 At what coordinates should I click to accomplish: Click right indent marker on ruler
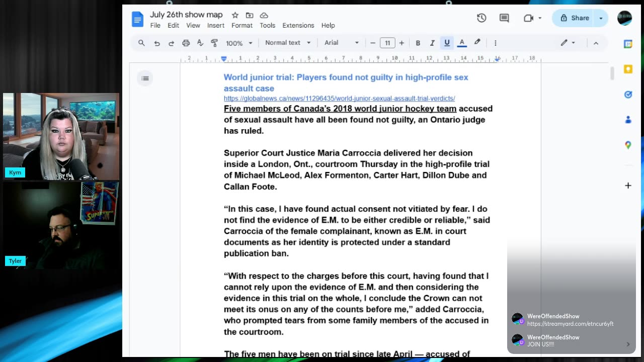tap(497, 59)
